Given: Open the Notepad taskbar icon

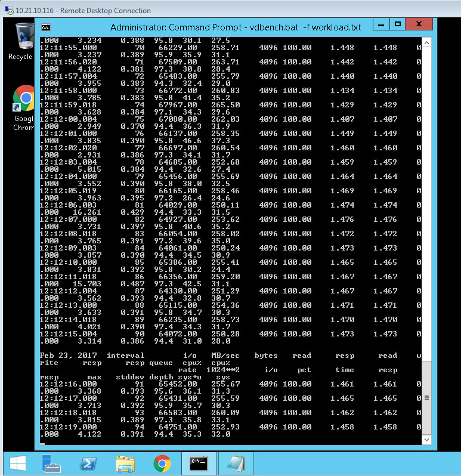Looking at the screenshot, I should pos(236,463).
